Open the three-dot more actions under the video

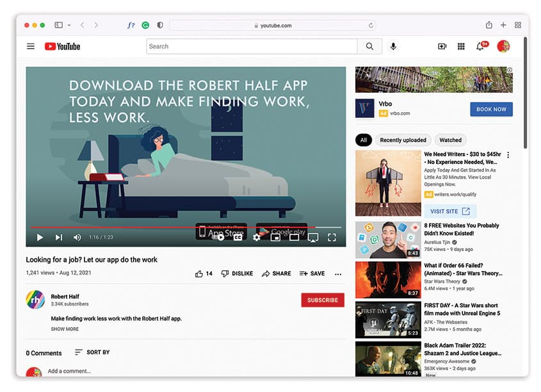pyautogui.click(x=338, y=274)
